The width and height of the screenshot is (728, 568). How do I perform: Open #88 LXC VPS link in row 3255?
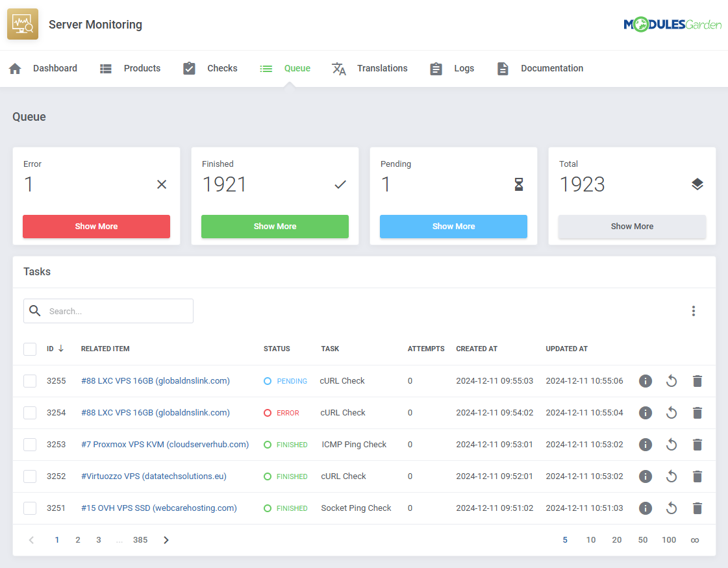coord(155,381)
